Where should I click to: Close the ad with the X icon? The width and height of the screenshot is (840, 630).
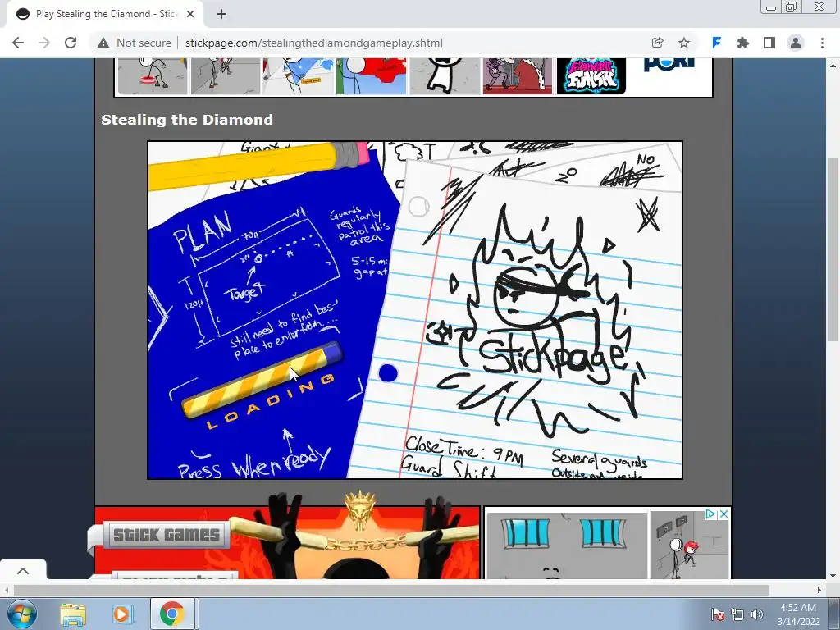coord(724,514)
